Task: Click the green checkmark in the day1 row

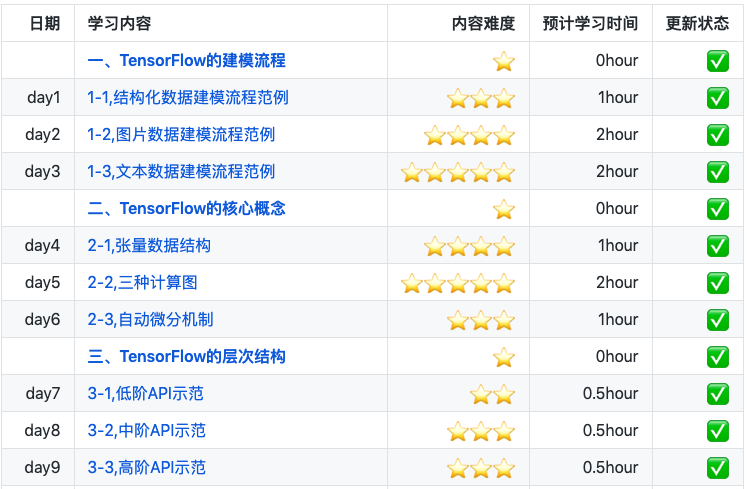Action: pyautogui.click(x=718, y=98)
